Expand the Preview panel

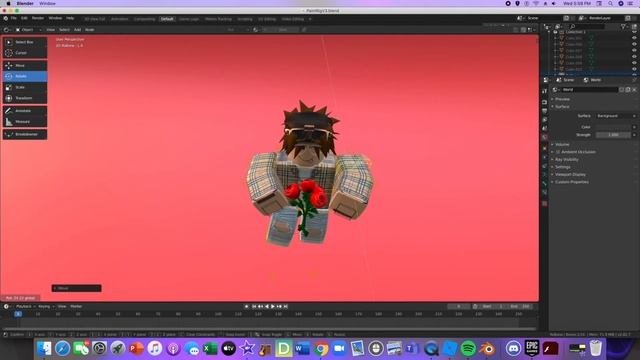click(562, 99)
